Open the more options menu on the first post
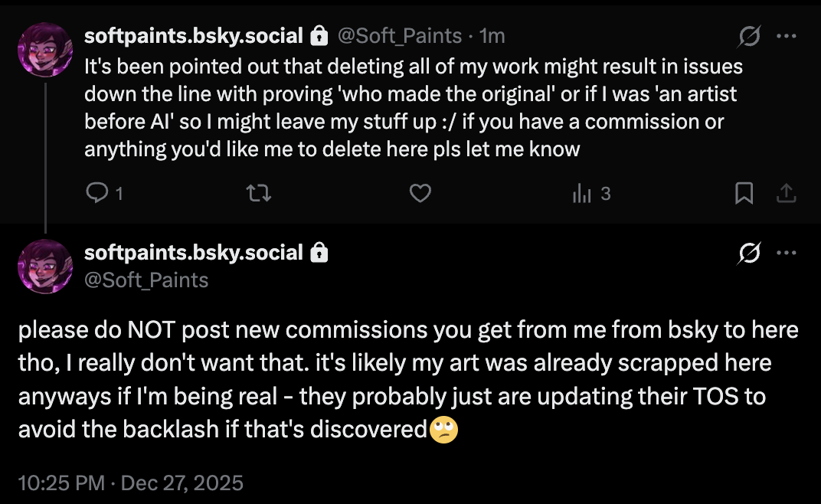This screenshot has height=504, width=821. click(x=787, y=36)
